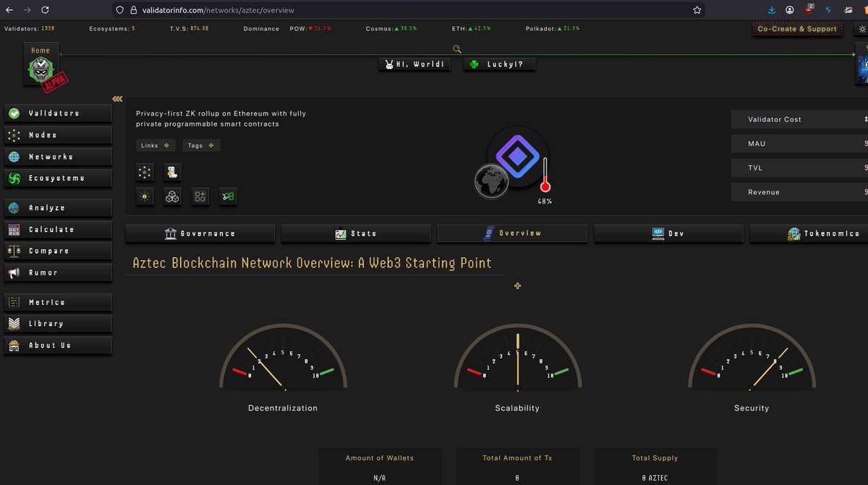Expand the Tags section
Screen dimensions: 868x485
pos(201,145)
